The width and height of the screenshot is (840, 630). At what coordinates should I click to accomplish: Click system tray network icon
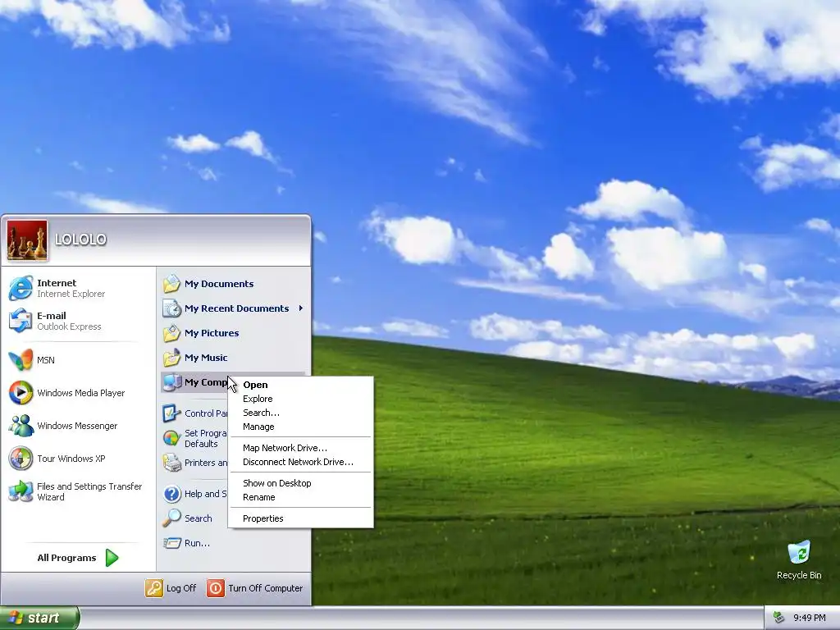[x=779, y=618]
